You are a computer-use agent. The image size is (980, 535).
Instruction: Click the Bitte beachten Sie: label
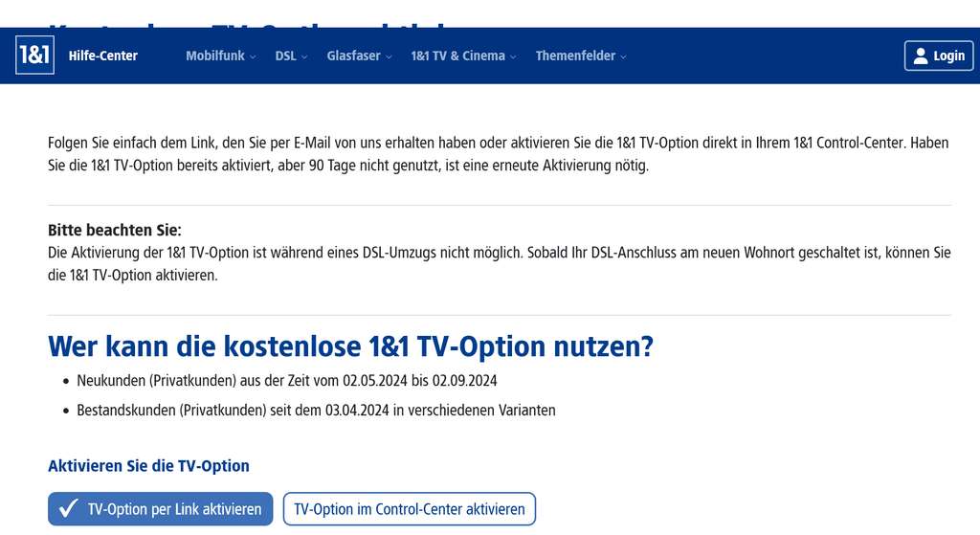tap(115, 230)
